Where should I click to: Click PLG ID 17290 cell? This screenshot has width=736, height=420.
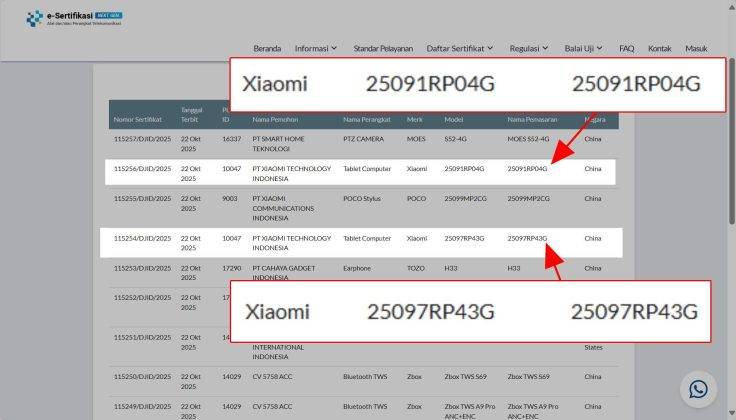(x=231, y=268)
